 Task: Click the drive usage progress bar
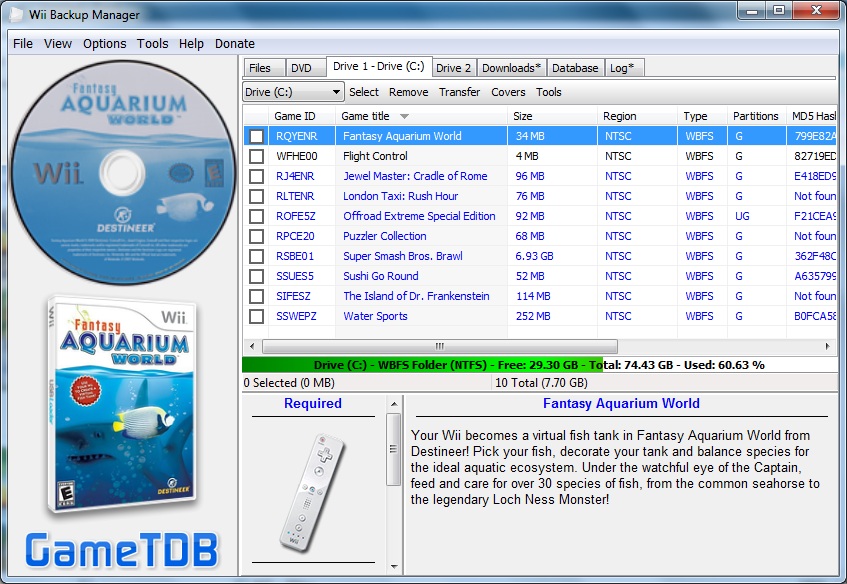[x=539, y=365]
